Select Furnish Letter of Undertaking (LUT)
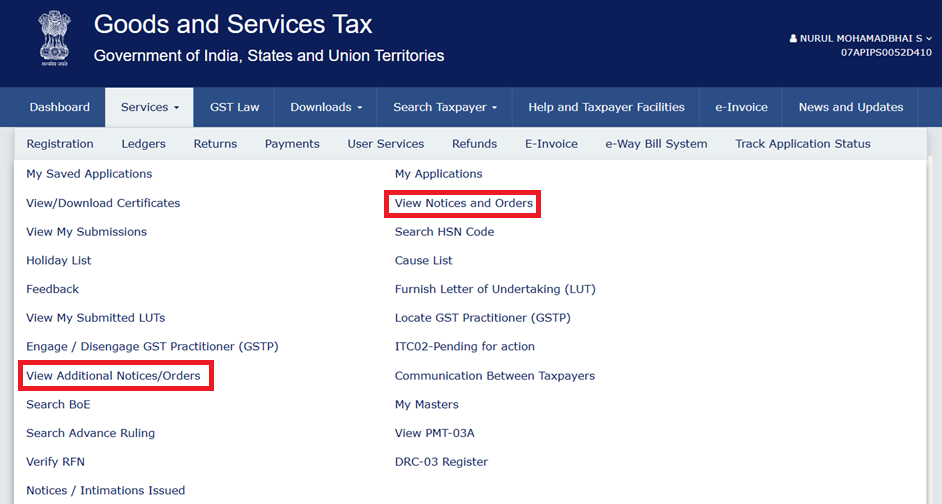This screenshot has width=942, height=504. [x=495, y=289]
